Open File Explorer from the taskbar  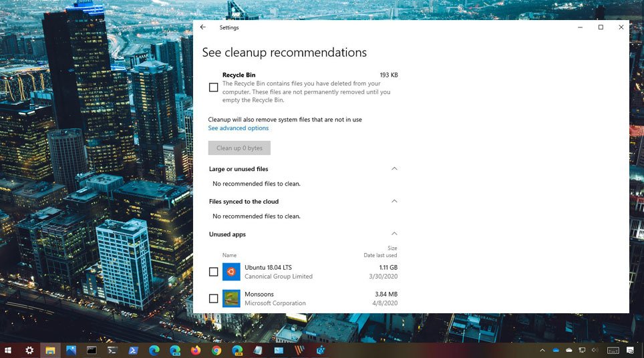[50, 350]
